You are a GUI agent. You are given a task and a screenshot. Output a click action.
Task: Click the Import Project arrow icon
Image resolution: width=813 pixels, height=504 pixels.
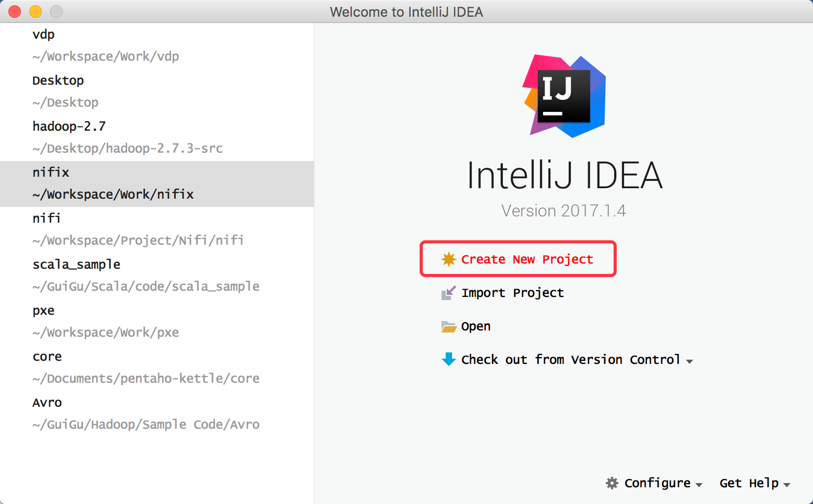tap(448, 293)
